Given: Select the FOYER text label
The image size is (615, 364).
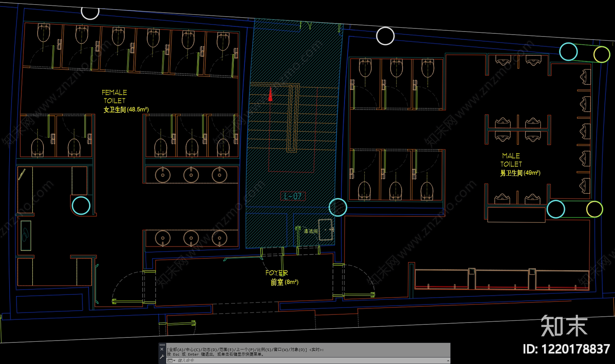Looking at the screenshot, I should 276,273.
